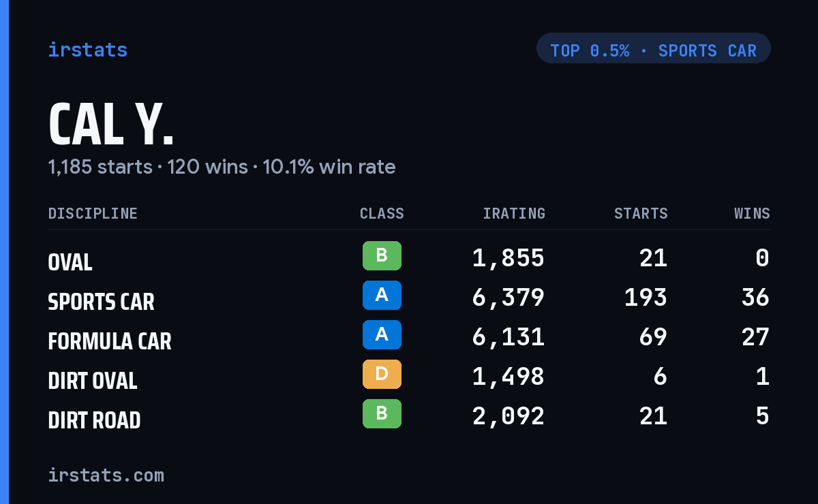Click the CAL Y. driver name heading
818x504 pixels.
pos(111,125)
